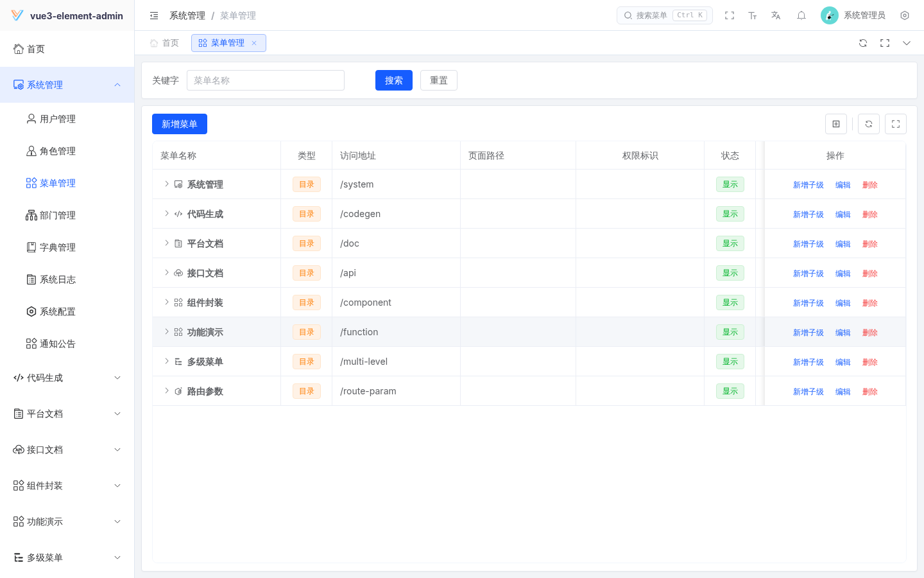This screenshot has width=924, height=578.
Task: Switch to the 首页 tab
Action: point(164,43)
